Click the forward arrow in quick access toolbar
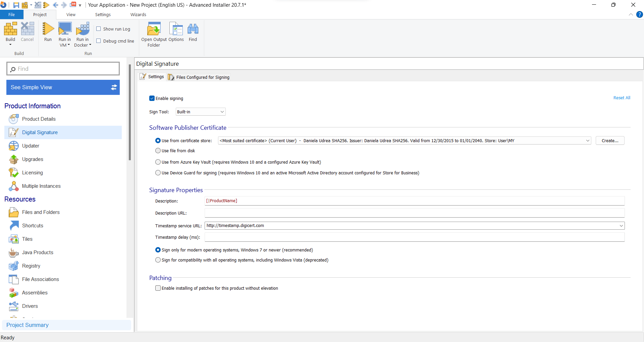Screen dimensions: 644x342 coord(64,5)
